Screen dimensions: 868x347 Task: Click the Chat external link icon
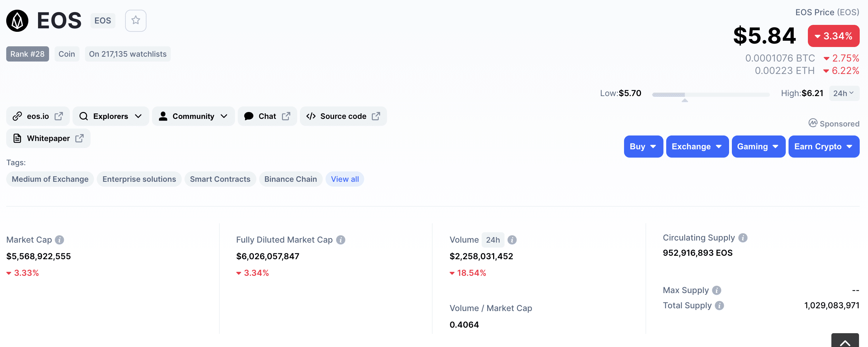pos(286,116)
